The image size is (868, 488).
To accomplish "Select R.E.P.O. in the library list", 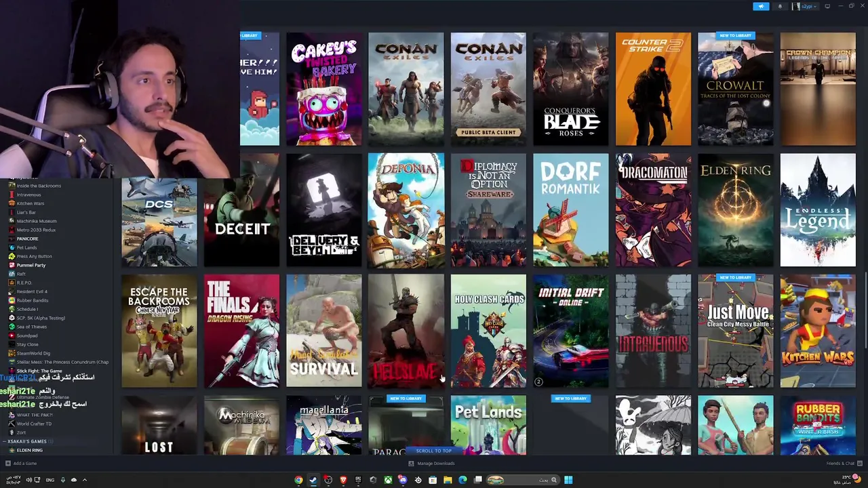I will [24, 283].
